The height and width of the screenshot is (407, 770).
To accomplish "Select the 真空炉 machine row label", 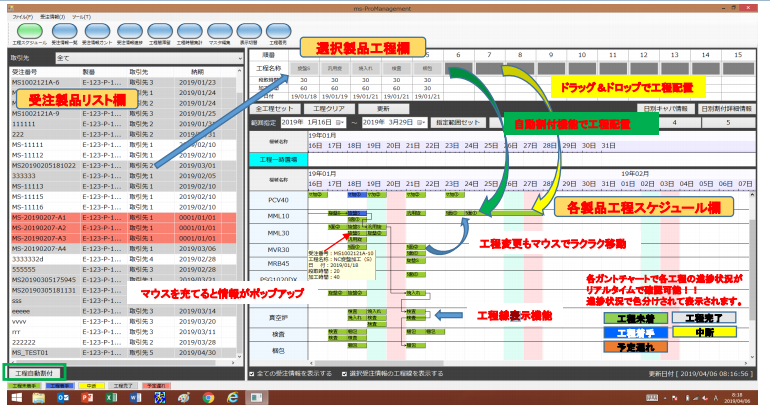I will [278, 318].
